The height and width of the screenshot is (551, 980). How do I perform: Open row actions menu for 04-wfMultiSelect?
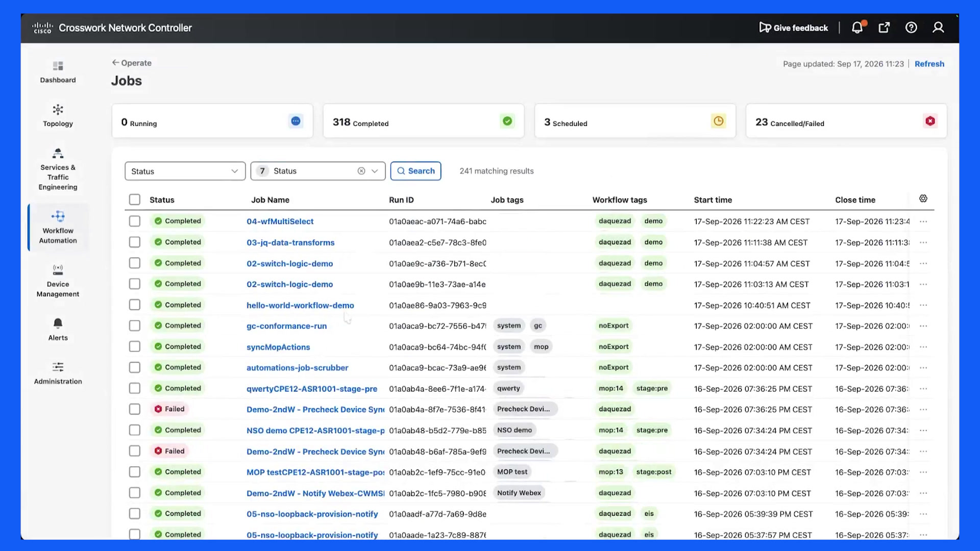pos(923,221)
